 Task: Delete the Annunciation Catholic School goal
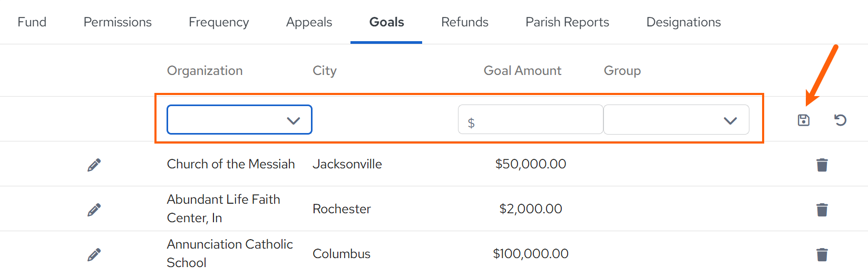click(x=822, y=255)
